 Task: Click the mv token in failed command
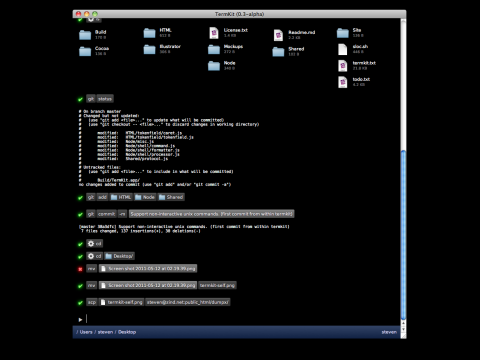pyautogui.click(x=92, y=268)
